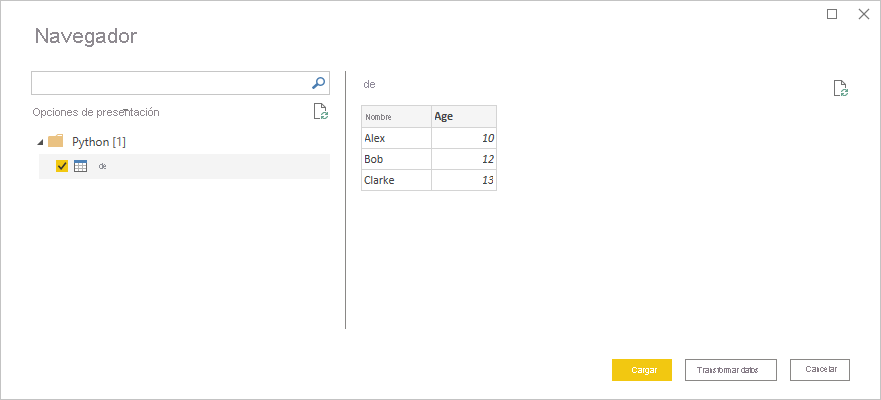Screen dimensions: 881x400
Task: Click the refresh preview icon at top right
Action: click(x=841, y=89)
